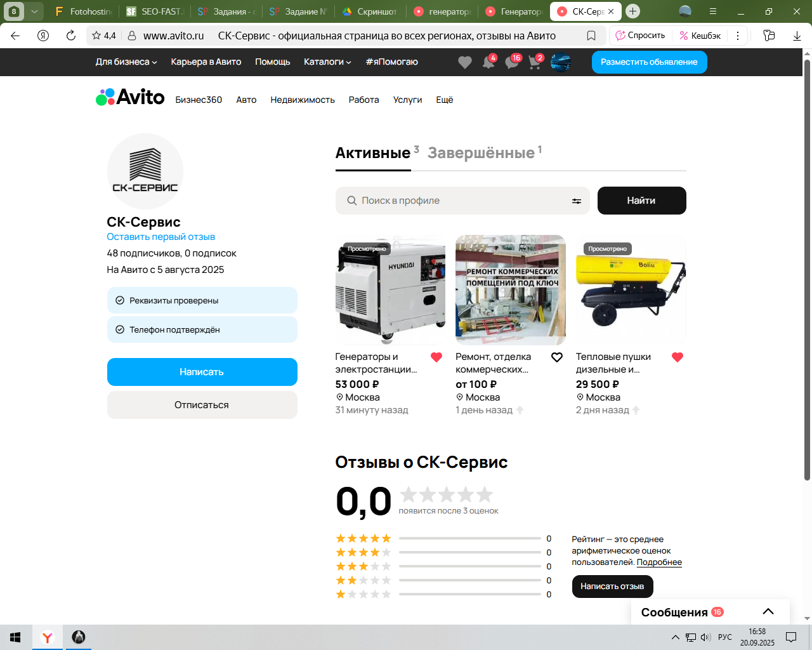Viewport: 812px width, 650px height.
Task: Open Yandex Browser taskbar icon
Action: [48, 637]
